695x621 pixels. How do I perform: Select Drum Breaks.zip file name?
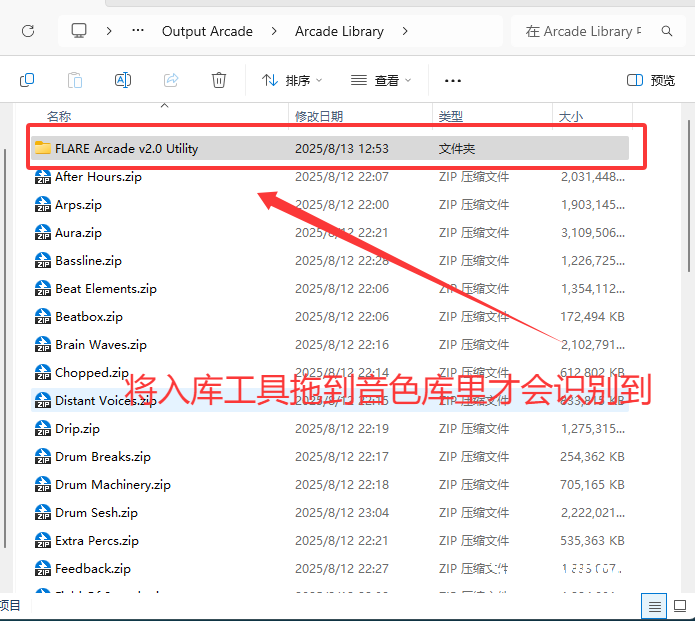click(x=103, y=457)
